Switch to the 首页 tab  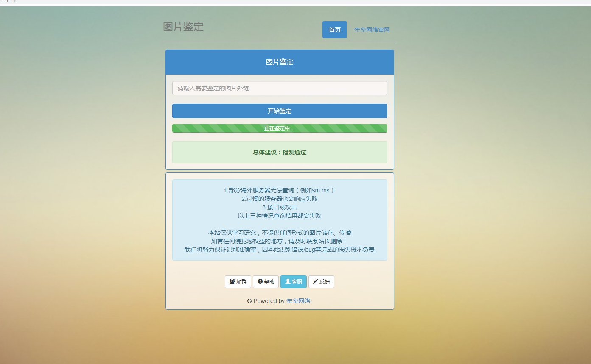334,30
